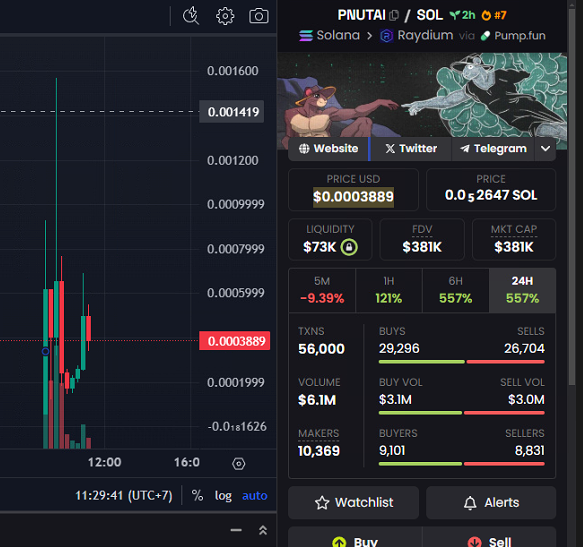Select the 1H timeframe tab
This screenshot has height=547, width=583.
pos(389,290)
